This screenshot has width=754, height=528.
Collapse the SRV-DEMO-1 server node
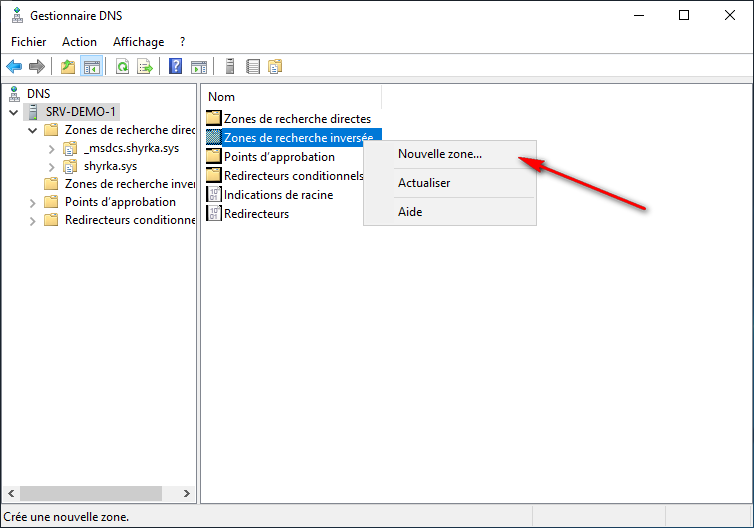click(13, 112)
